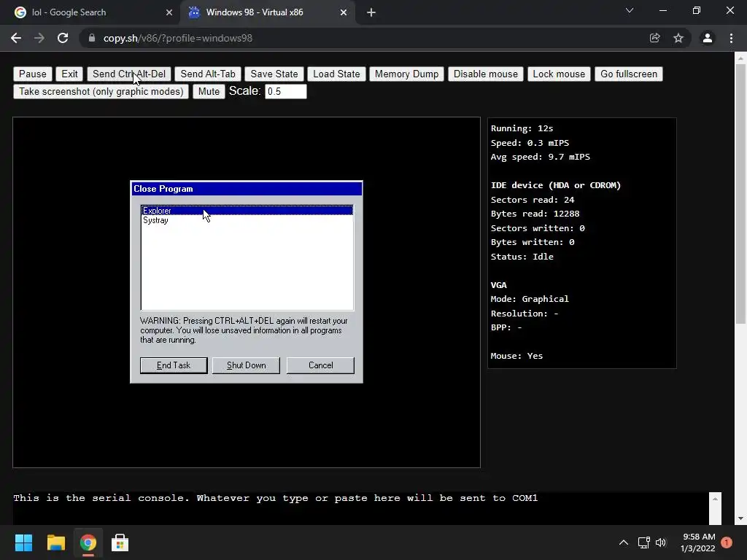Cancel the Close Program dialog
747x560 pixels.
[321, 365]
